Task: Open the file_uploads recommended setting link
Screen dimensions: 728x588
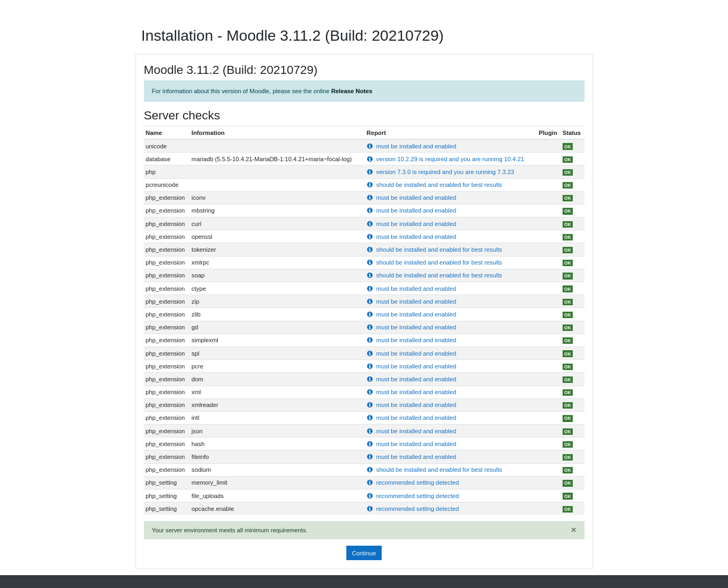Action: (x=417, y=496)
